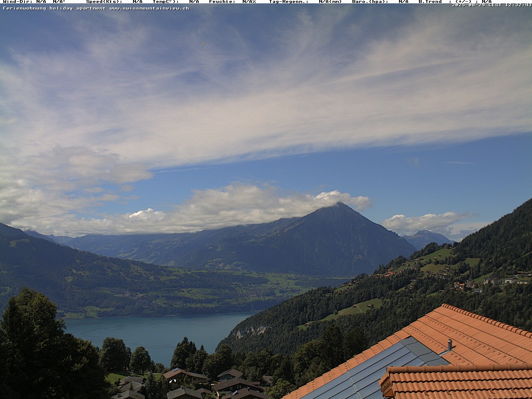
Task: Click the 'N/A%' humidity value
Action: click(249, 2)
